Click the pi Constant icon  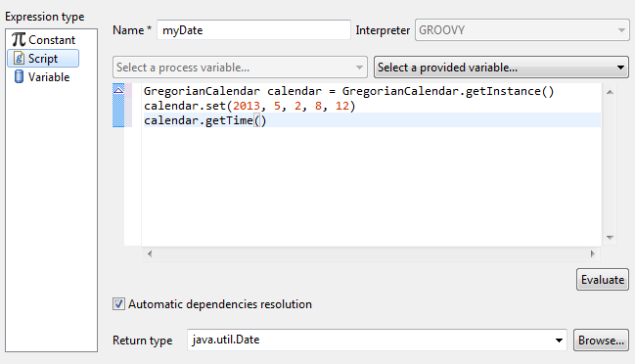tap(19, 40)
